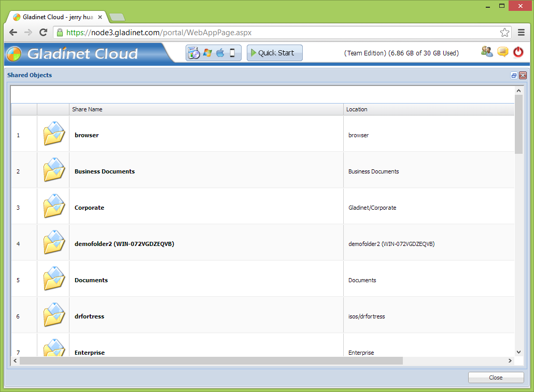Click the mobile phone client icon

[x=232, y=53]
